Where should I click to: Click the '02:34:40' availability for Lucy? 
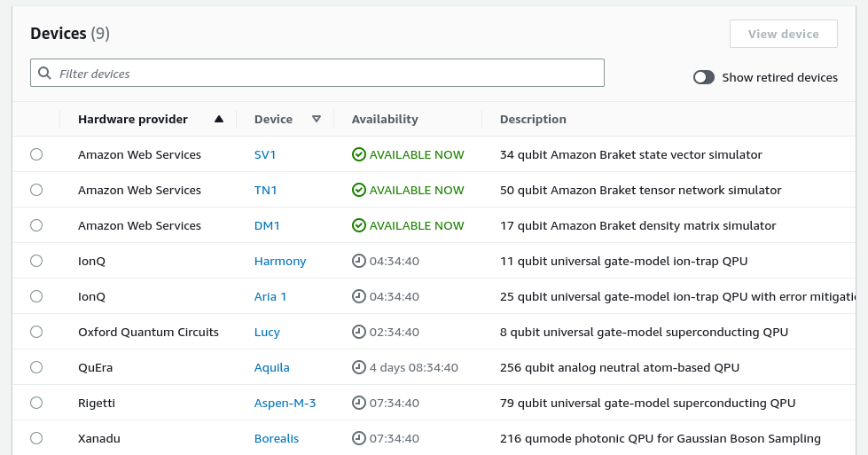pos(395,332)
